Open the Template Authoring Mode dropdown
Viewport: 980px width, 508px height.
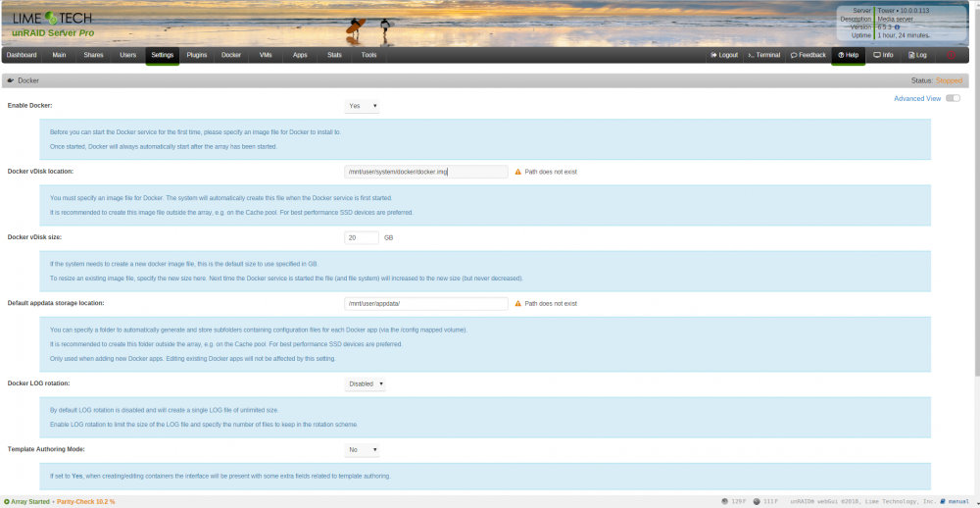coord(362,449)
